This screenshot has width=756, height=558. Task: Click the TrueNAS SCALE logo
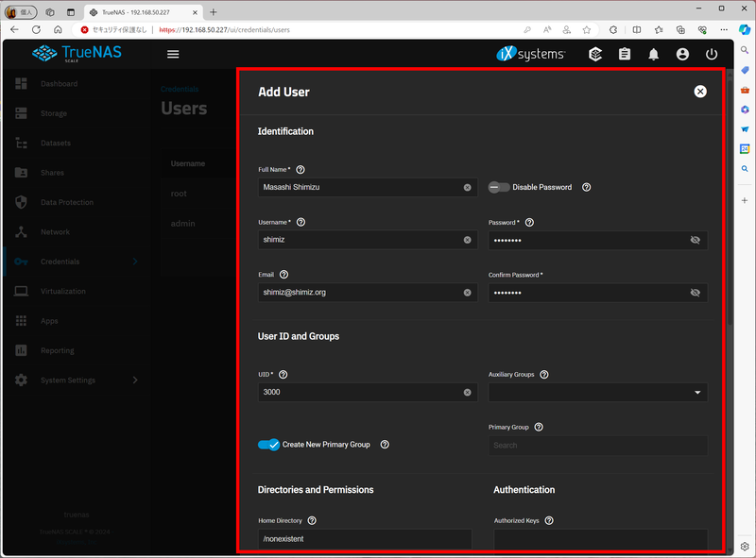tap(77, 54)
